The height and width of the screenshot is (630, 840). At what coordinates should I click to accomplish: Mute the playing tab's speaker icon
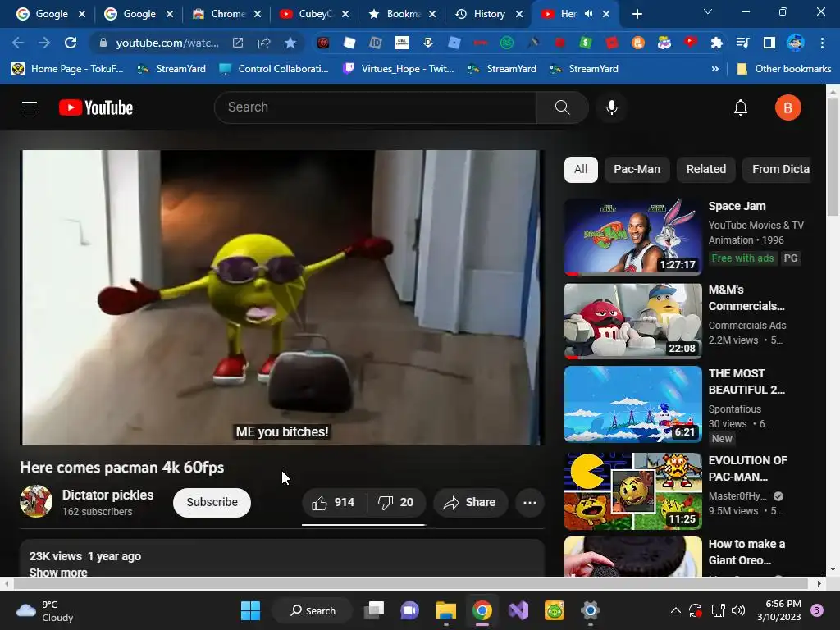(x=588, y=14)
